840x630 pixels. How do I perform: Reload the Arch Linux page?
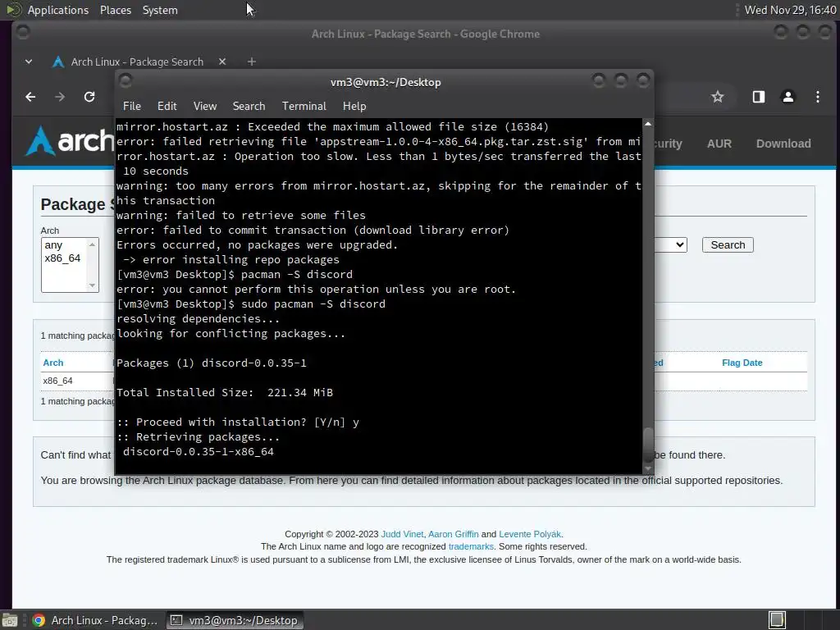89,97
